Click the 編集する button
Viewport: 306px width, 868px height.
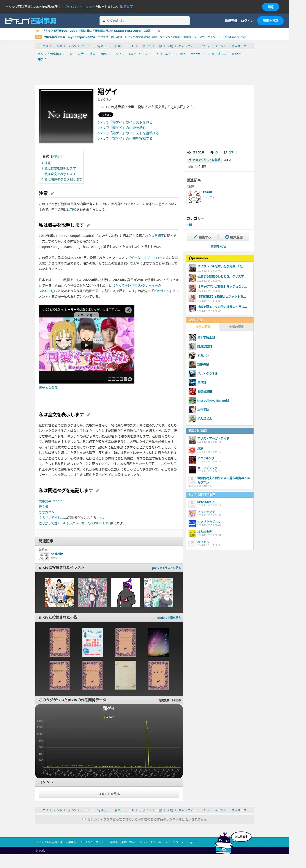(202, 237)
